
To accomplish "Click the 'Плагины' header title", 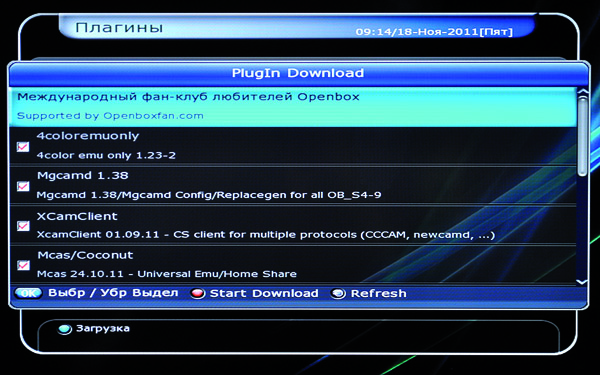I will (119, 28).
